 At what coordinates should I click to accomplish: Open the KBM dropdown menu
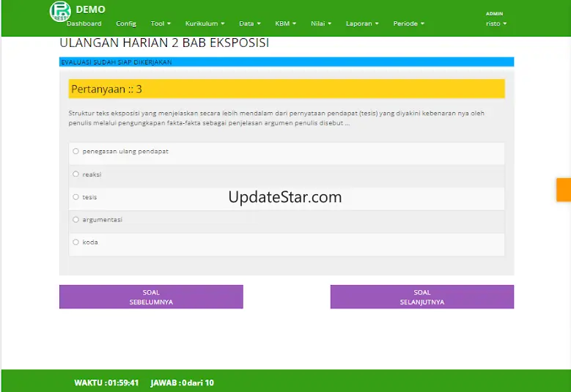[285, 23]
